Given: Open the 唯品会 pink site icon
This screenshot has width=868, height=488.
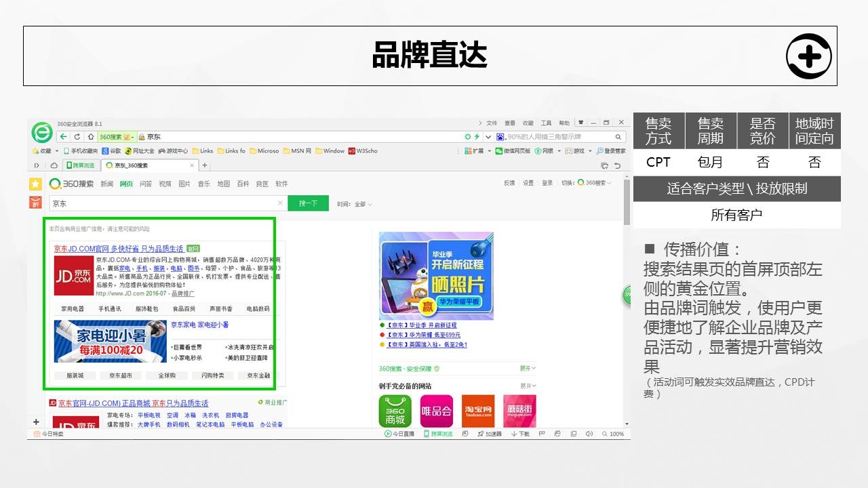Looking at the screenshot, I should point(436,411).
